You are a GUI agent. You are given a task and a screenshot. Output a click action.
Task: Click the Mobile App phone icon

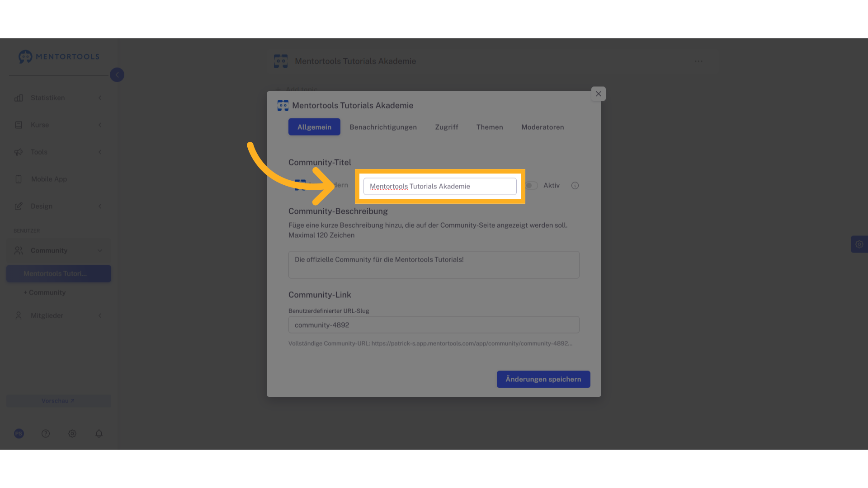tap(19, 179)
